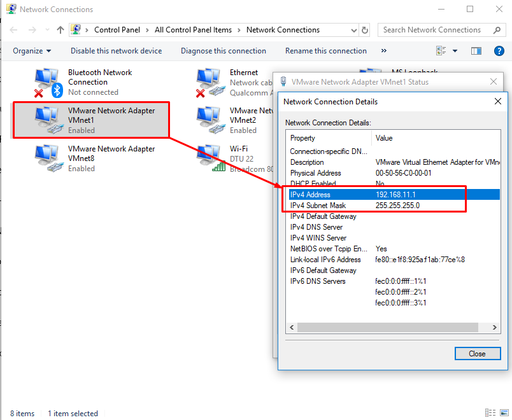This screenshot has height=420, width=512.
Task: Select the NetBIOS over Tcpip row
Action: coord(394,249)
